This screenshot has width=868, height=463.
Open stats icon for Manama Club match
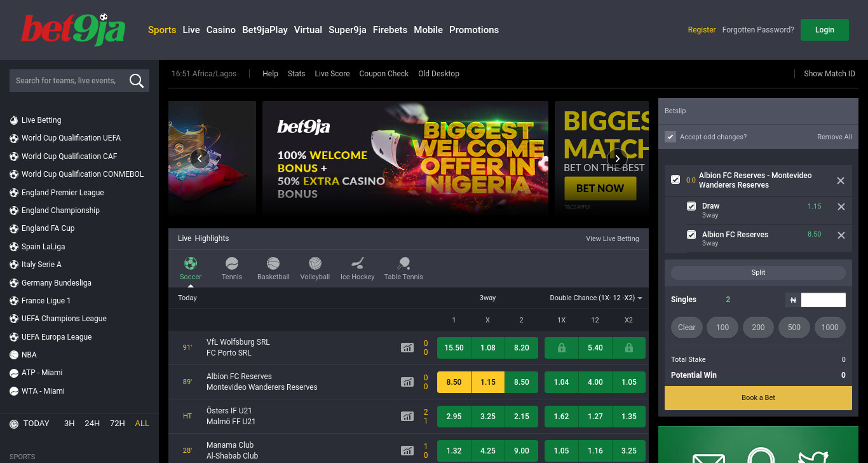click(407, 451)
